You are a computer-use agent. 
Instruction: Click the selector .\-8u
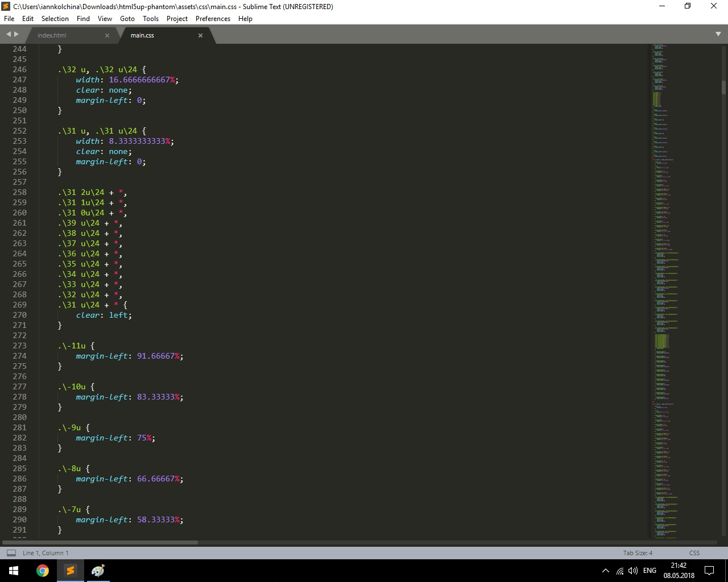tap(69, 468)
